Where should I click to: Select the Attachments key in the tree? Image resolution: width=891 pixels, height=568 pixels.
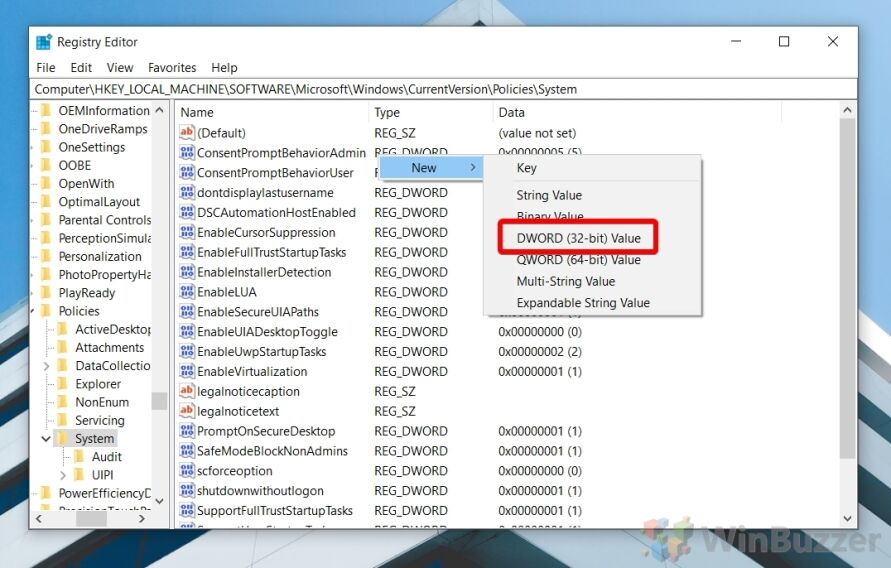click(x=110, y=348)
